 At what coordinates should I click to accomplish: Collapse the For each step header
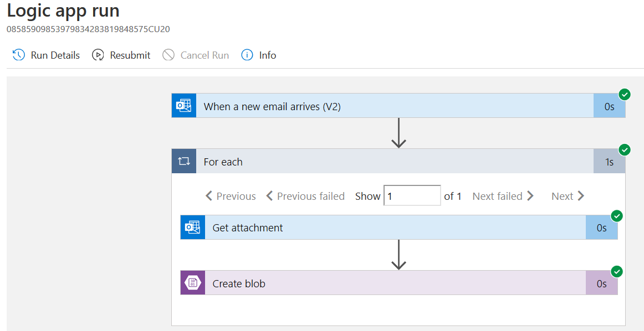pos(388,162)
